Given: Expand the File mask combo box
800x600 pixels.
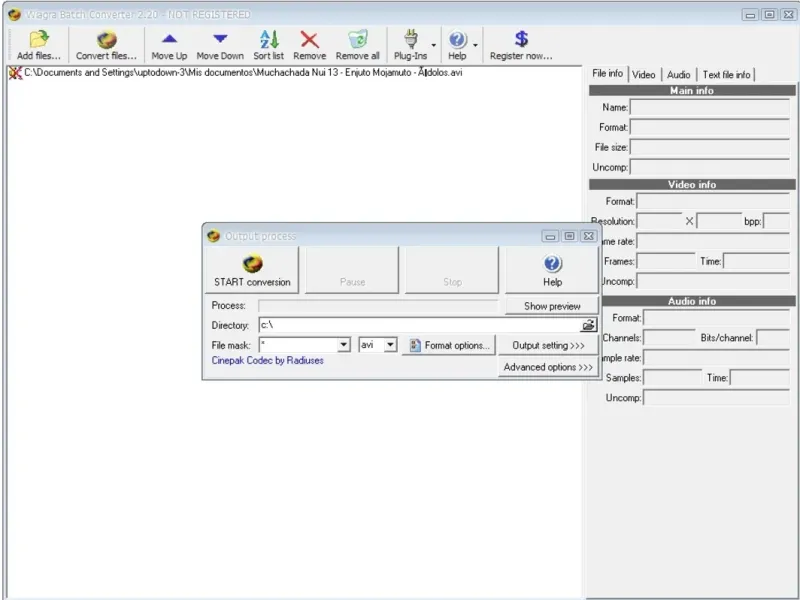Looking at the screenshot, I should point(344,345).
